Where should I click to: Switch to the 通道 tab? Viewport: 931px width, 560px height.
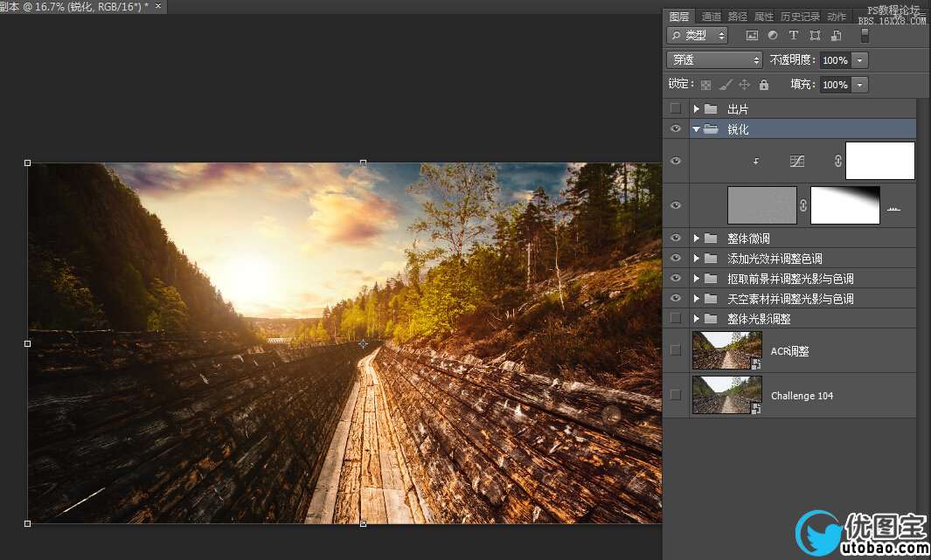pyautogui.click(x=712, y=17)
